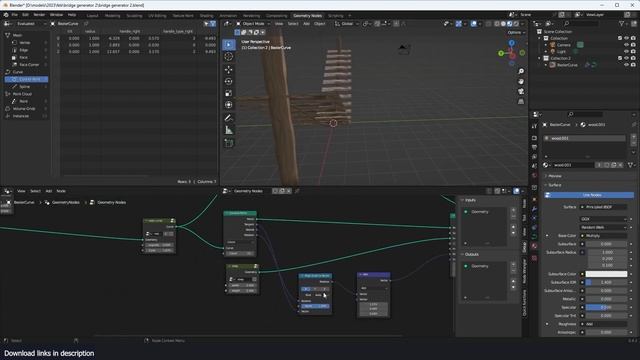Open the Object Data curve properties icon
This screenshot has width=640, height=360.
(x=534, y=237)
